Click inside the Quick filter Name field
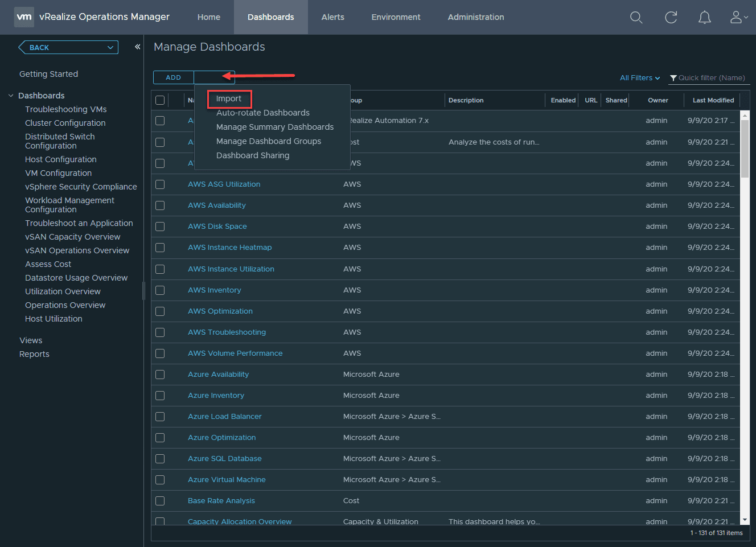This screenshot has height=547, width=756. (x=710, y=77)
